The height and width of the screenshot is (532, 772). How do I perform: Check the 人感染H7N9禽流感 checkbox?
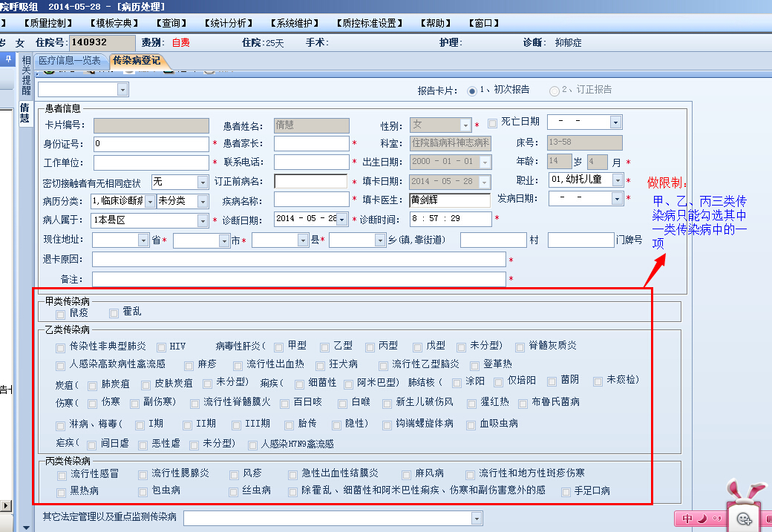(x=252, y=445)
